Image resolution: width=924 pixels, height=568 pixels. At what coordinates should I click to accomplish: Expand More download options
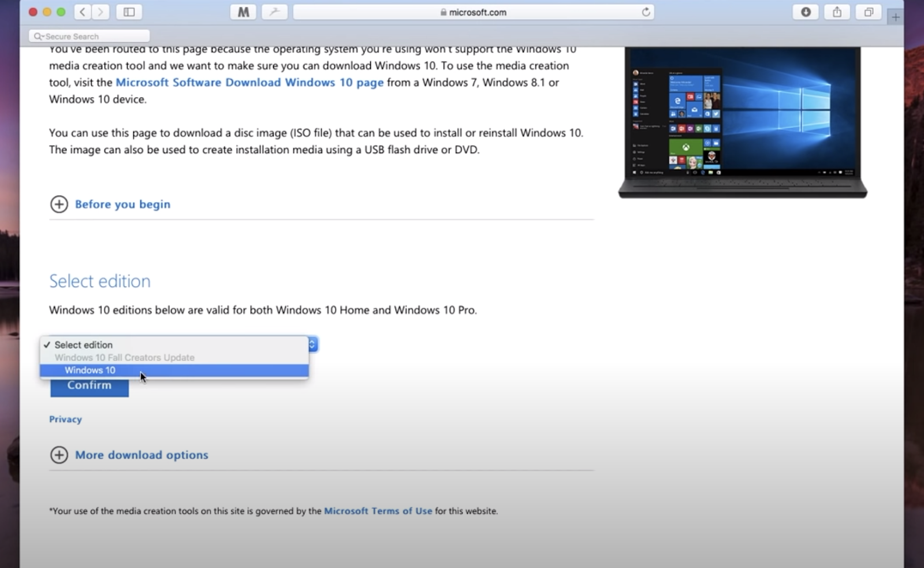[141, 455]
